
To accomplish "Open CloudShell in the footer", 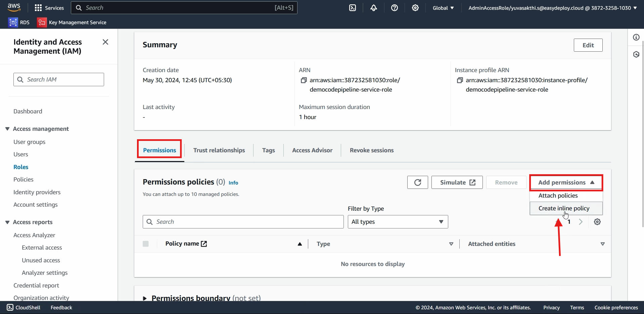I will pyautogui.click(x=24, y=308).
